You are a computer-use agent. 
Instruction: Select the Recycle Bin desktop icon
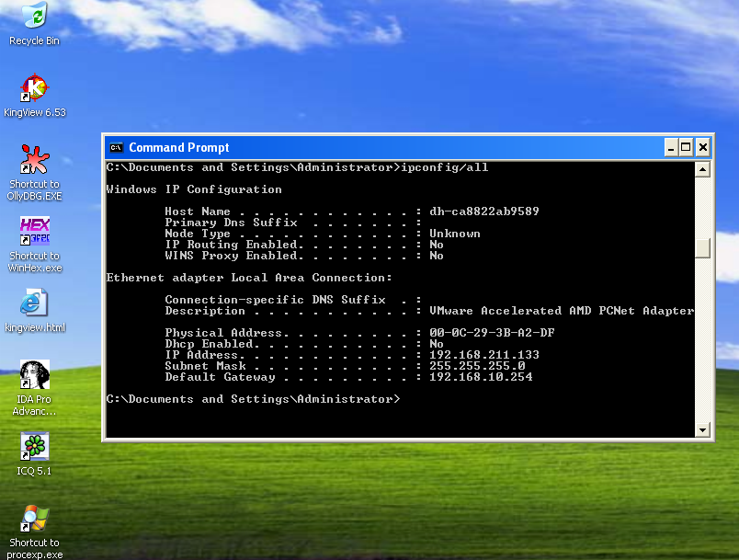[34, 15]
